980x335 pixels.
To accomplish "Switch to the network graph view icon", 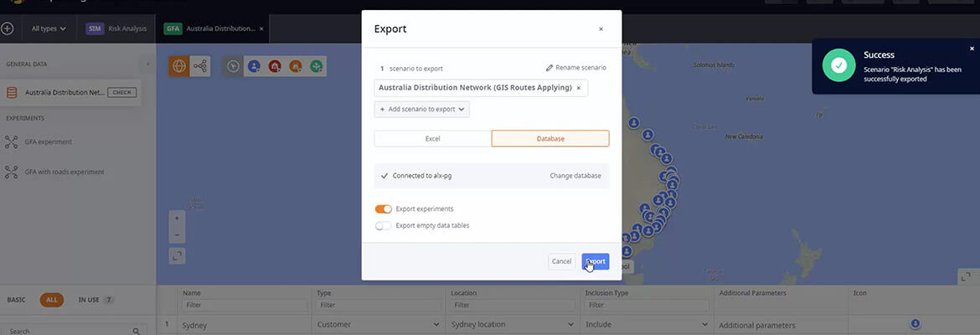I will tap(200, 65).
